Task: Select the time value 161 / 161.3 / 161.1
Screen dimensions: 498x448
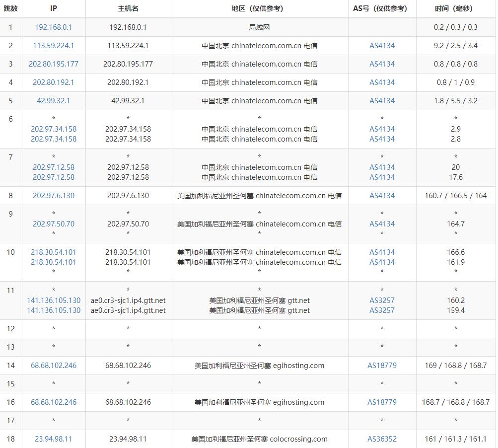Action: pyautogui.click(x=456, y=439)
